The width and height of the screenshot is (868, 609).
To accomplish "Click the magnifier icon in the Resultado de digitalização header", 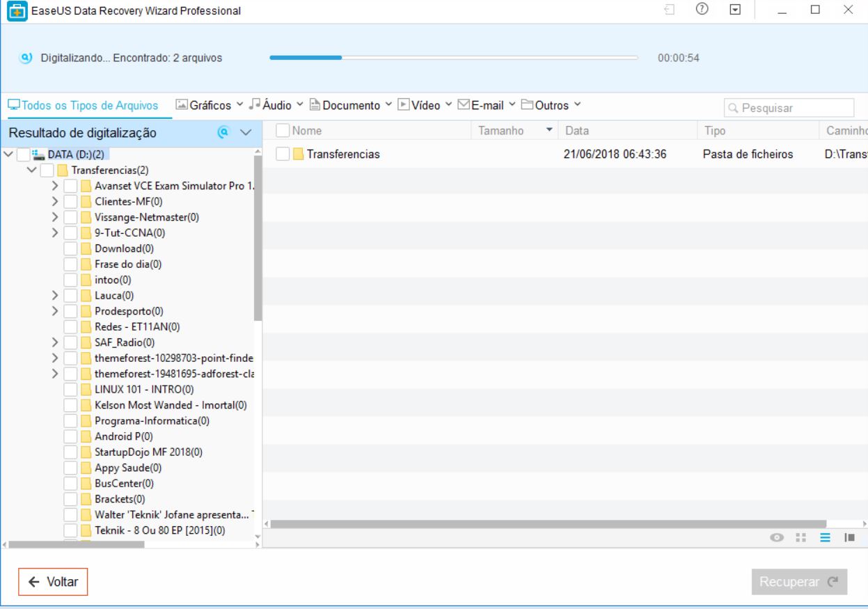I will point(223,132).
